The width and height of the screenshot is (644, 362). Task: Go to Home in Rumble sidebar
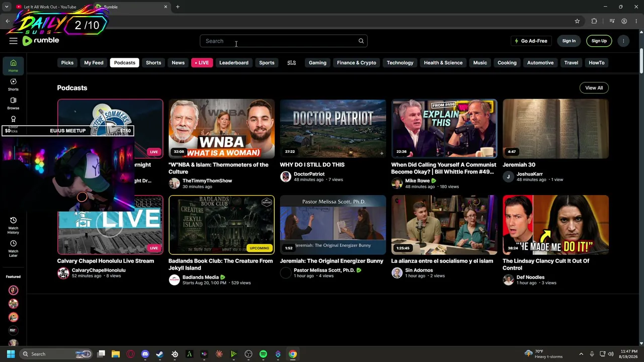click(13, 66)
